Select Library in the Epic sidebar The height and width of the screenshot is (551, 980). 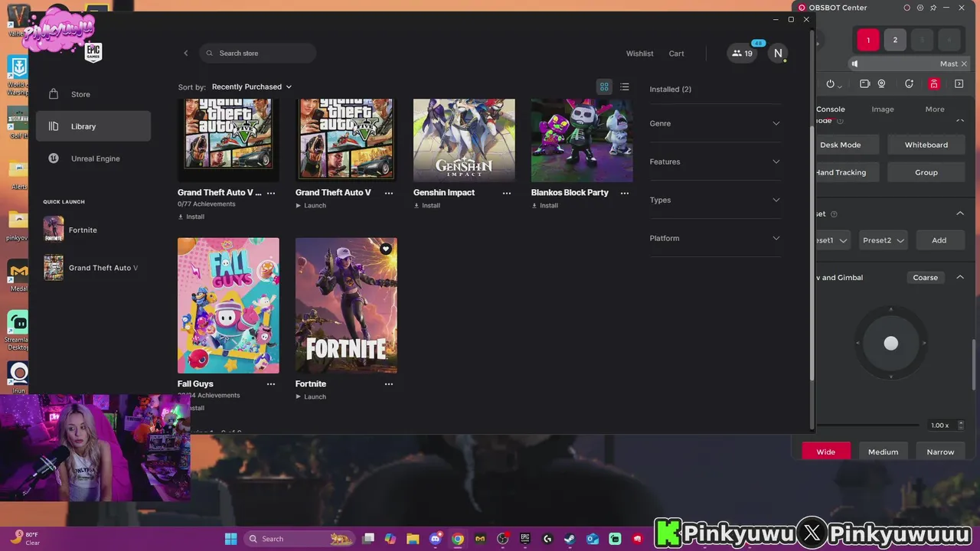[x=93, y=126]
